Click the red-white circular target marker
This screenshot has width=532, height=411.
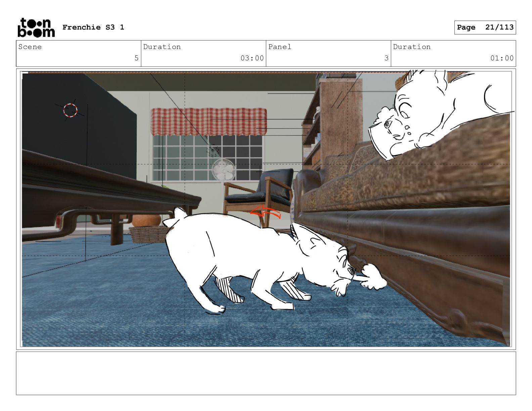tap(71, 110)
